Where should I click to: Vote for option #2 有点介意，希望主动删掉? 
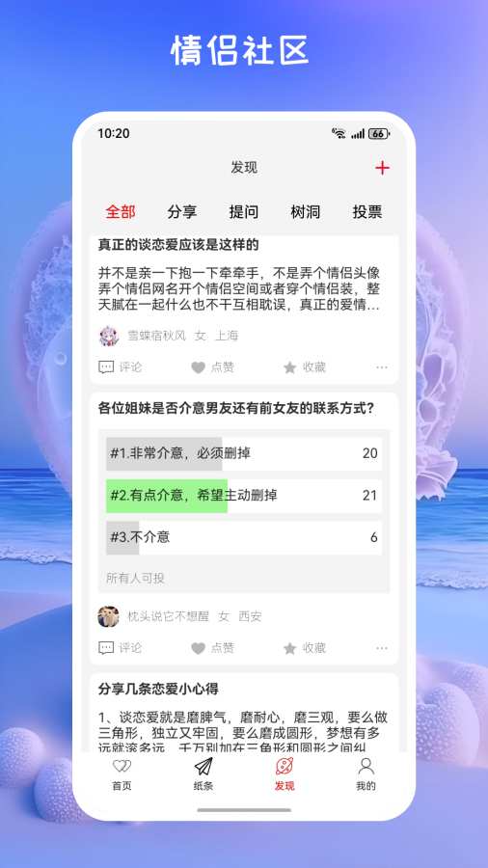point(244,496)
